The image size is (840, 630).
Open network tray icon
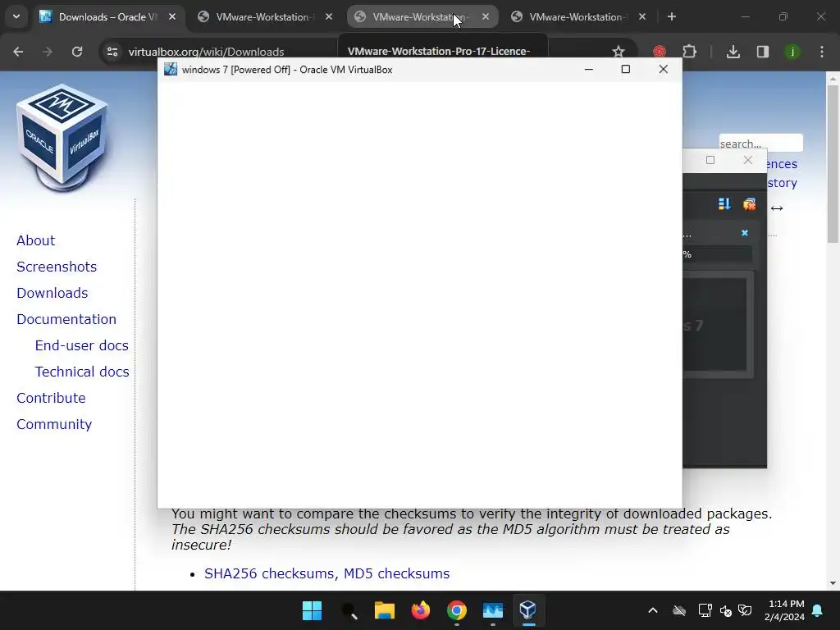coord(705,610)
